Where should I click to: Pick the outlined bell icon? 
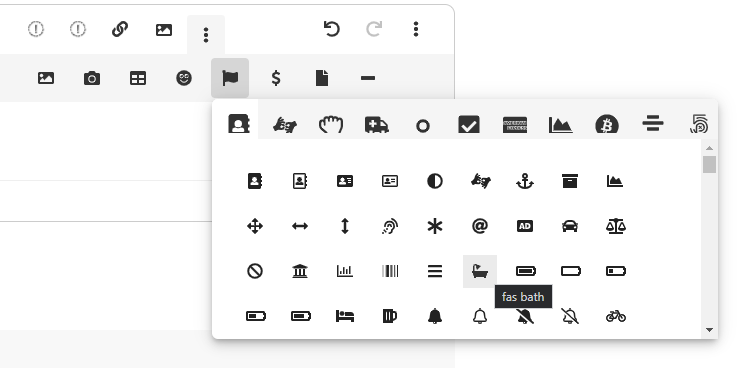pos(480,316)
